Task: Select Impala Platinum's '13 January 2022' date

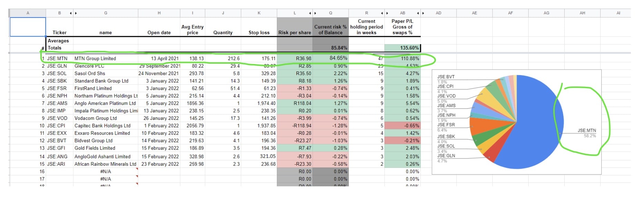Action: point(159,111)
